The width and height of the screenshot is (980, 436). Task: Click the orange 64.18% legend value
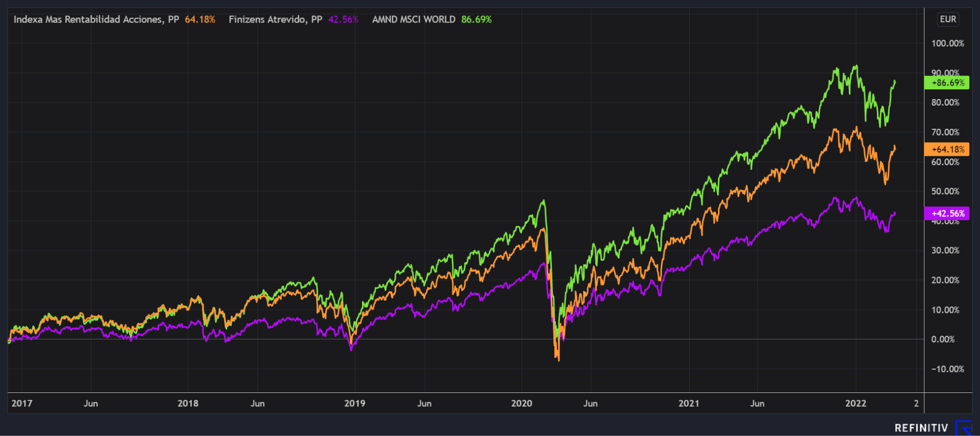click(x=200, y=19)
